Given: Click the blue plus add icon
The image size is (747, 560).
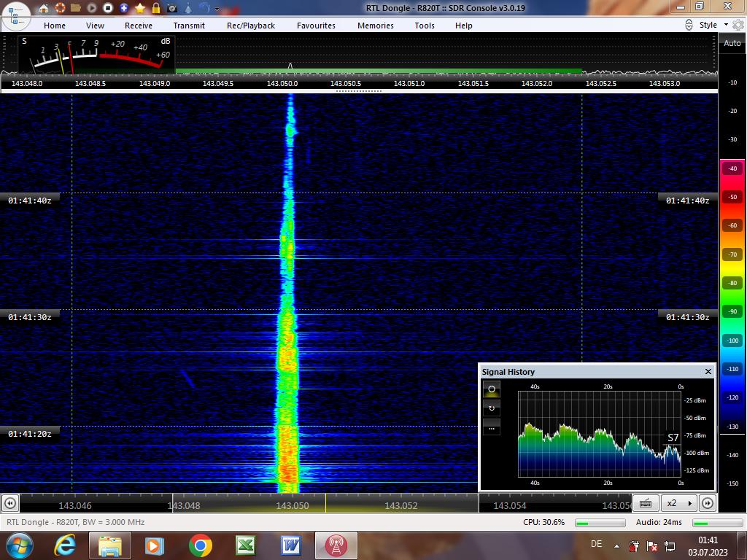Looking at the screenshot, I should pyautogui.click(x=124, y=7).
